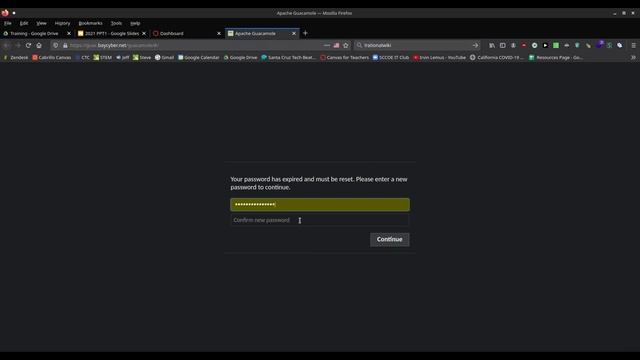Open the SCCOE IT Club bookmark
Viewport: 640px width, 360px height.
click(x=391, y=58)
